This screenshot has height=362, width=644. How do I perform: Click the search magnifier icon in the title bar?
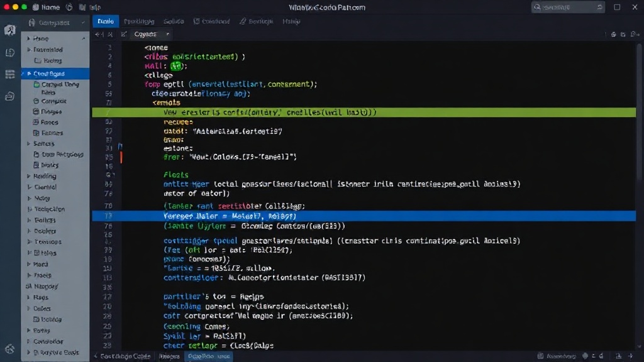click(537, 7)
